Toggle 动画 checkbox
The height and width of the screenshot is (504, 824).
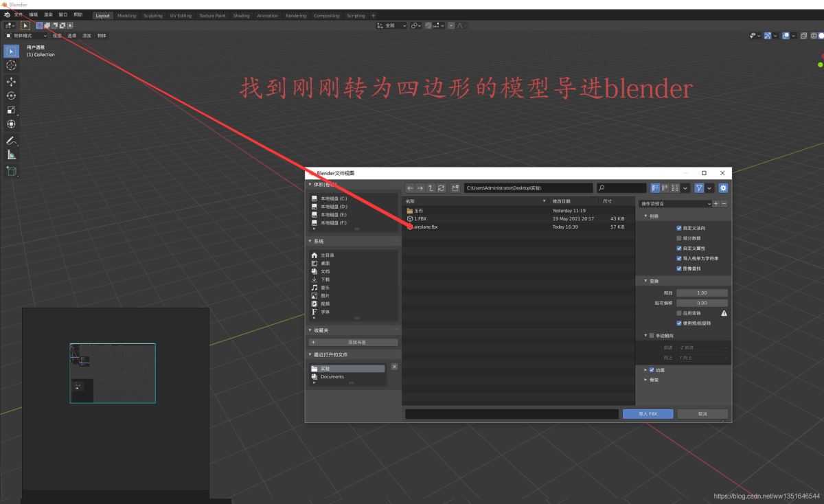[652, 370]
